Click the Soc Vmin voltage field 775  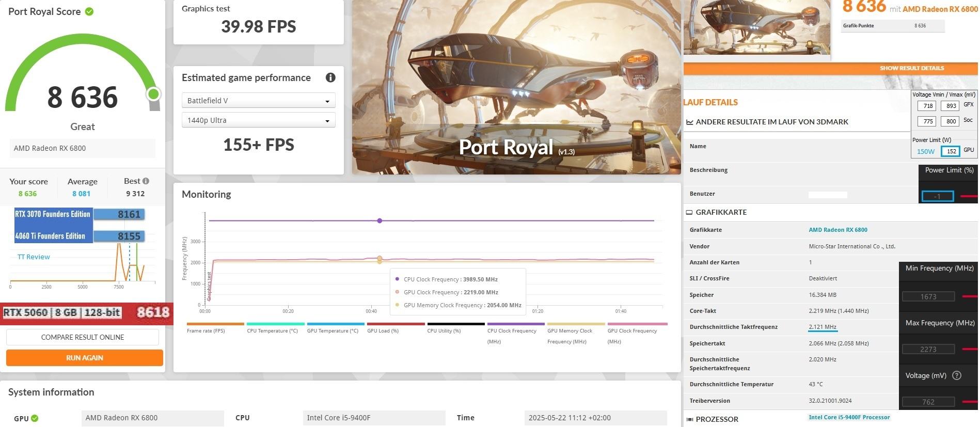pos(926,121)
